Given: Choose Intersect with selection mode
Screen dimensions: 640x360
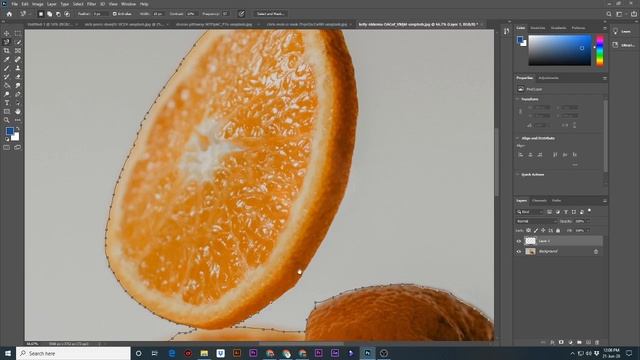Looking at the screenshot, I should click(x=67, y=14).
